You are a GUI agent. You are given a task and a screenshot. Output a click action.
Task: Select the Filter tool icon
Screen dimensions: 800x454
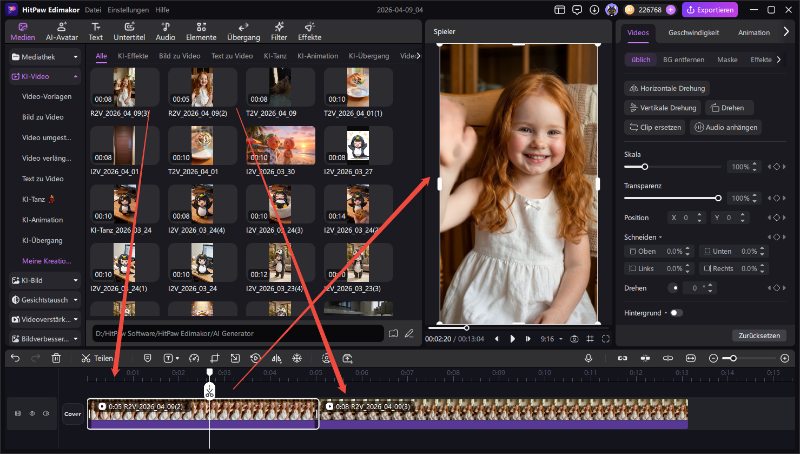click(x=279, y=30)
